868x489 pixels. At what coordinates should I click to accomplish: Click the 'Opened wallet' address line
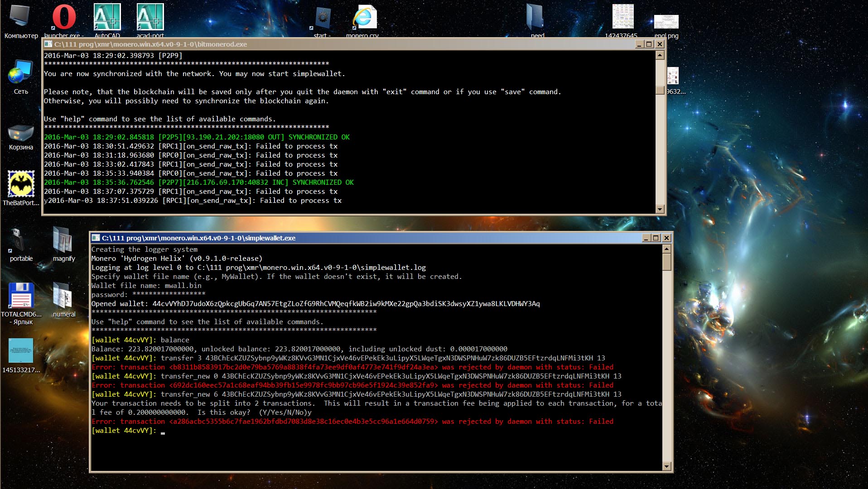pos(315,304)
